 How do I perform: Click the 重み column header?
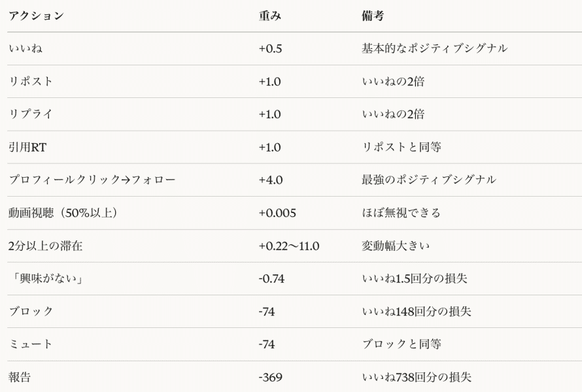coord(269,16)
